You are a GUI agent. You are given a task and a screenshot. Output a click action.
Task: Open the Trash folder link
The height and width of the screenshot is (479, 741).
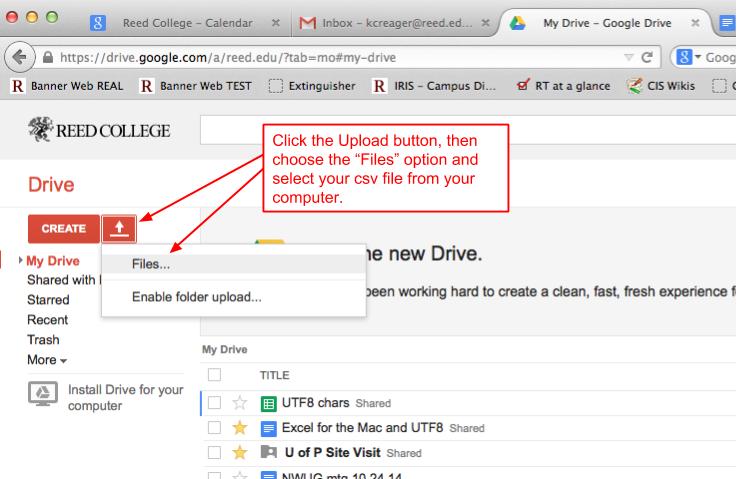pos(41,339)
